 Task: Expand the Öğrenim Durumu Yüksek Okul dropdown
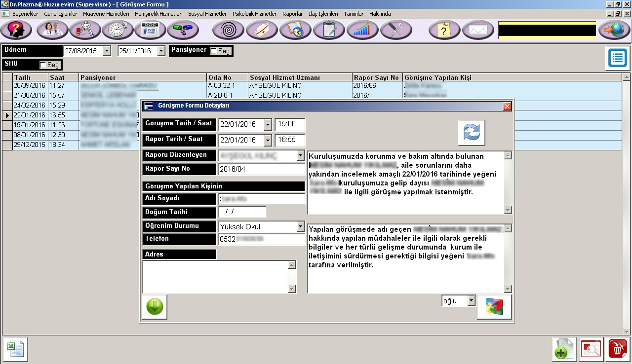[x=300, y=227]
